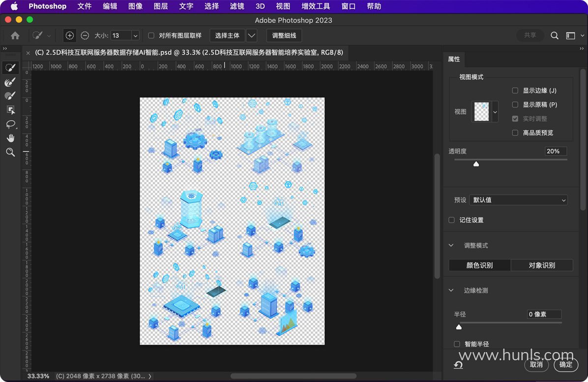Select the Refine Edge Brush tool
588x382 pixels.
(10, 82)
